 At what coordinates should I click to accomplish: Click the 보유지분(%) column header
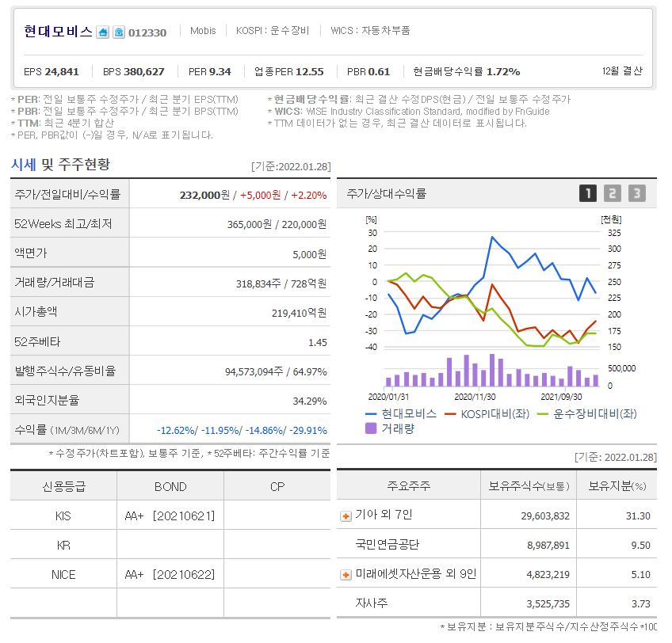[617, 485]
